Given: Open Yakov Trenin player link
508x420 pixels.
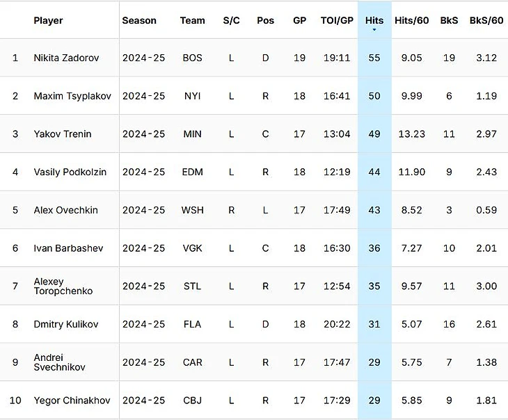Looking at the screenshot, I should (63, 134).
